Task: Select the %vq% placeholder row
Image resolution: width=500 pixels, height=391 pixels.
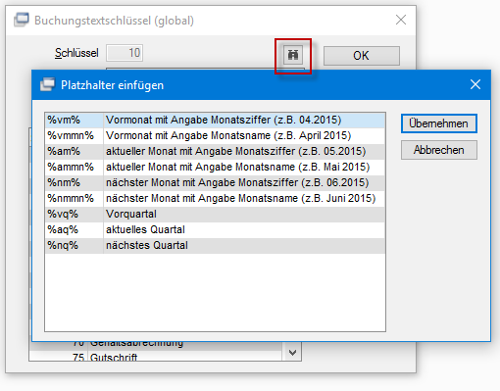Action: (215, 214)
